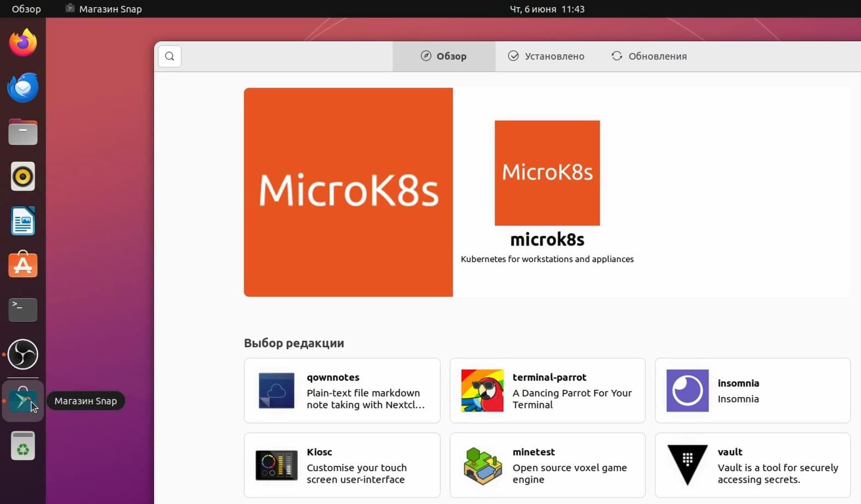This screenshot has width=861, height=504.
Task: Launch Firefox from the dock
Action: click(x=23, y=43)
